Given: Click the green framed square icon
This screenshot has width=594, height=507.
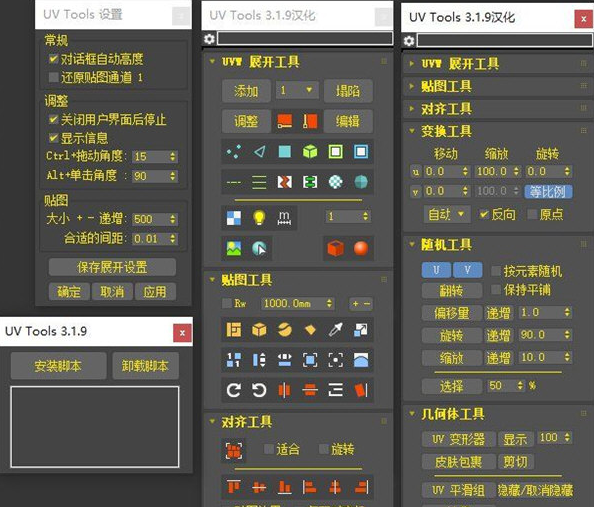Looking at the screenshot, I should click(x=336, y=152).
